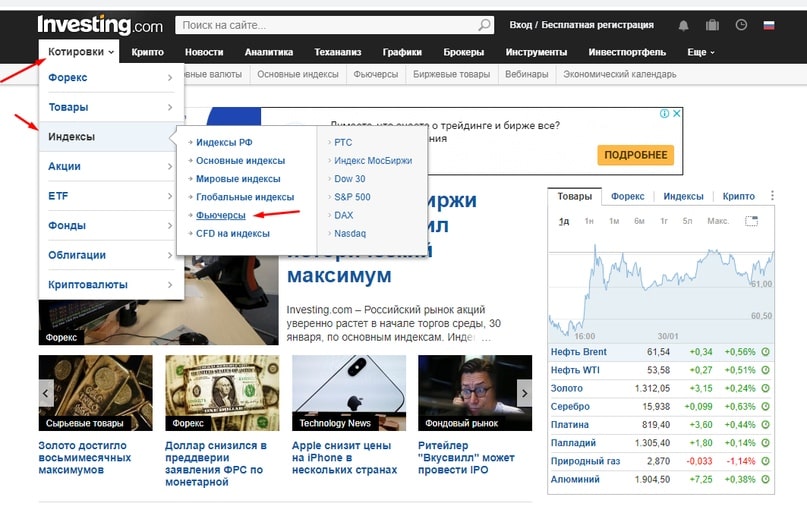Go to next news carousel slide
Image resolution: width=807 pixels, height=519 pixels.
click(524, 393)
